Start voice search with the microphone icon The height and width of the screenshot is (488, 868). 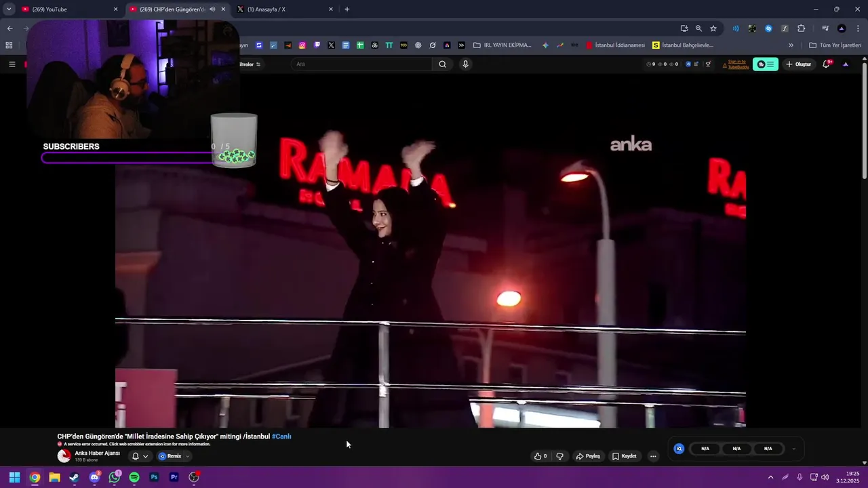[465, 64]
